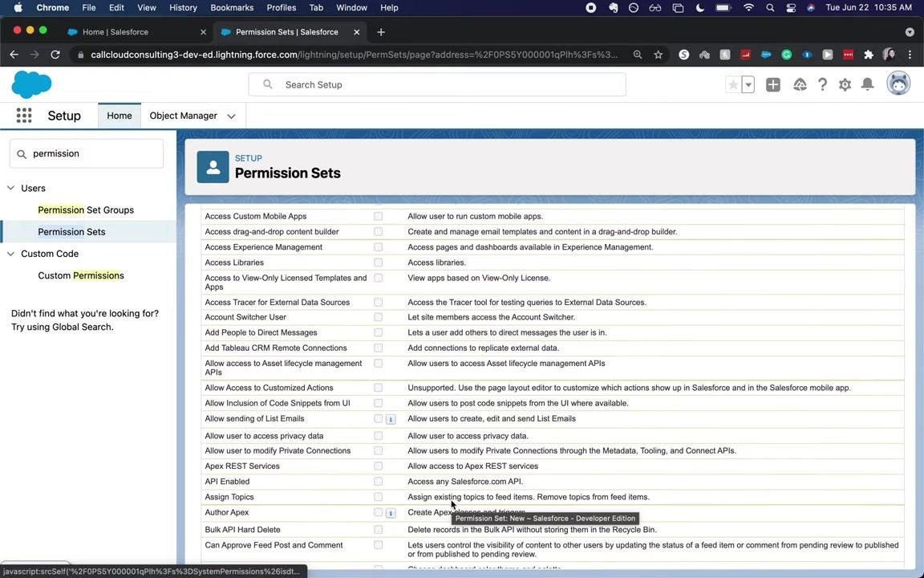This screenshot has width=924, height=578.
Task: Close the Permission Sets browser tab
Action: point(356,32)
